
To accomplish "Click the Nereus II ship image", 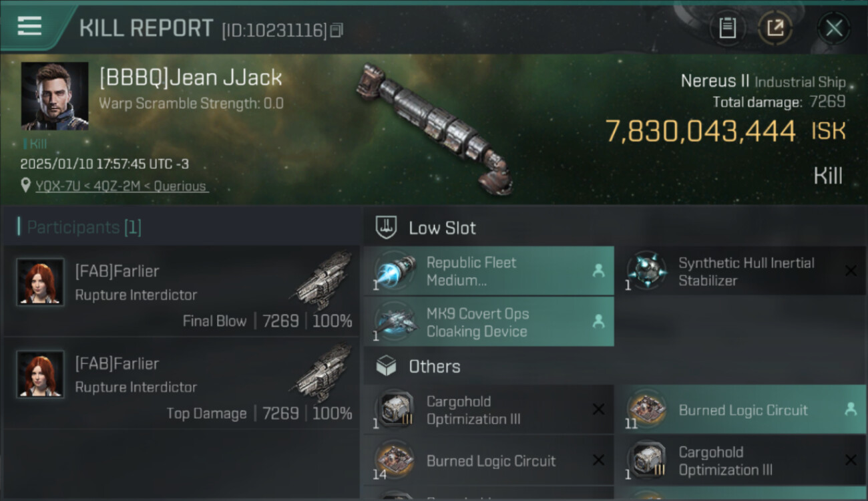I will pos(434,126).
